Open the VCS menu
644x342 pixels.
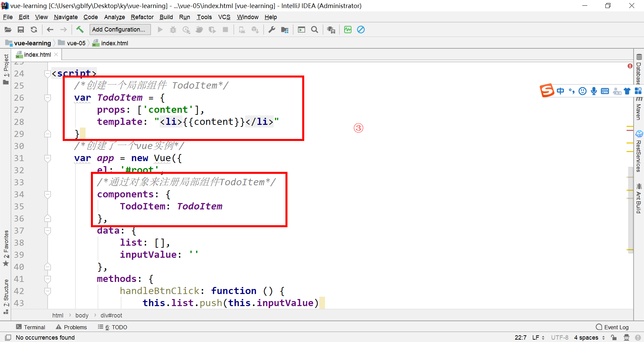click(224, 17)
